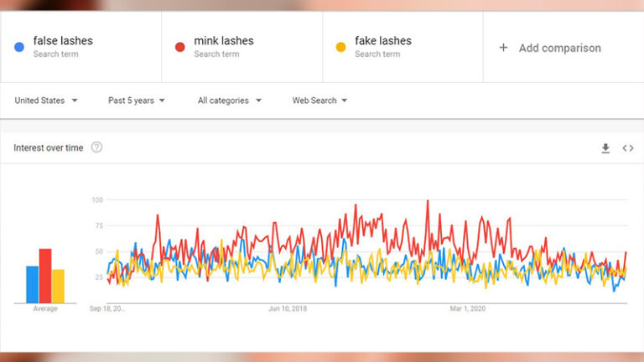Open the All categories dropdown
Screen dimensions: 644x362
pos(229,101)
